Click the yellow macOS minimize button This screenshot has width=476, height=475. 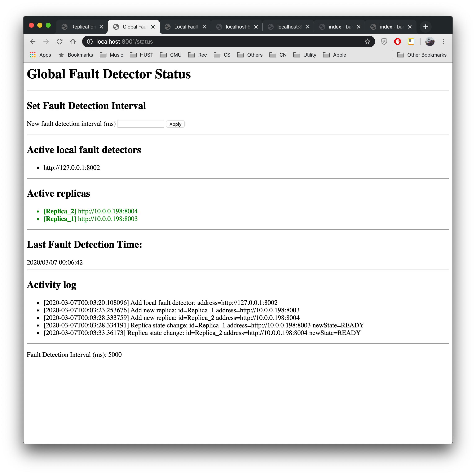coord(40,25)
